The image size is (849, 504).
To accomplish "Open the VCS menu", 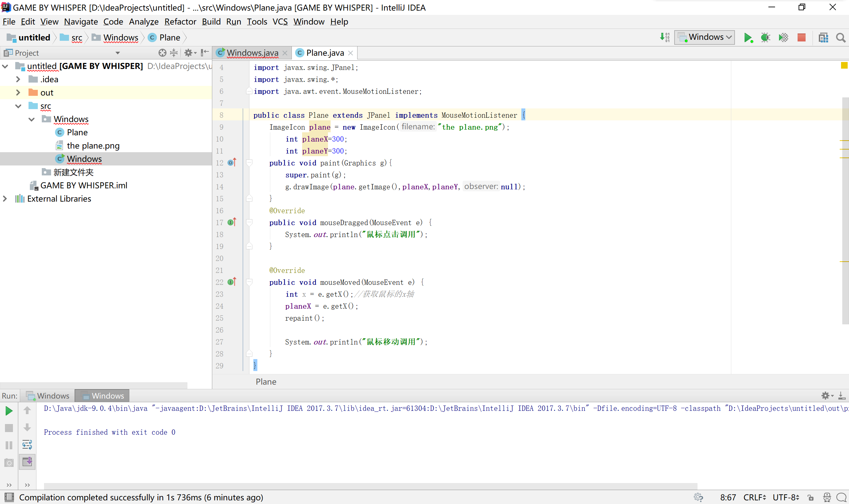I will (280, 22).
